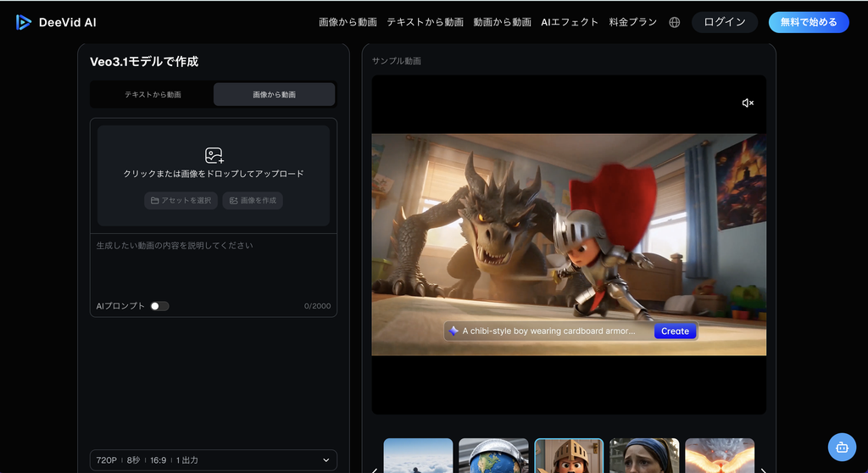Viewport: 868px width, 473px height.
Task: Open the language globe selector
Action: 674,22
